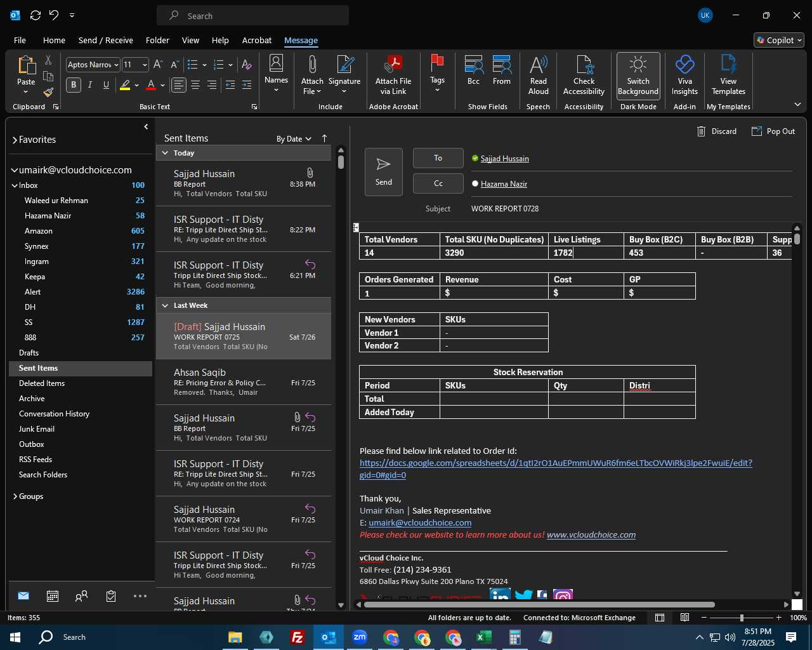Toggle Align Right alignment
This screenshot has width=812, height=650.
(x=212, y=85)
